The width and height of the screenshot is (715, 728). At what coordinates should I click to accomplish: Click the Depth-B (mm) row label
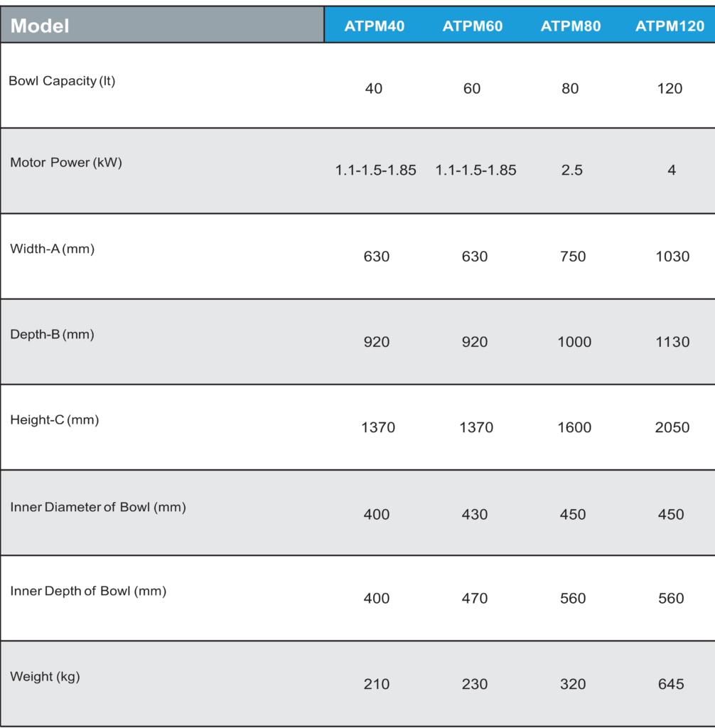click(52, 334)
